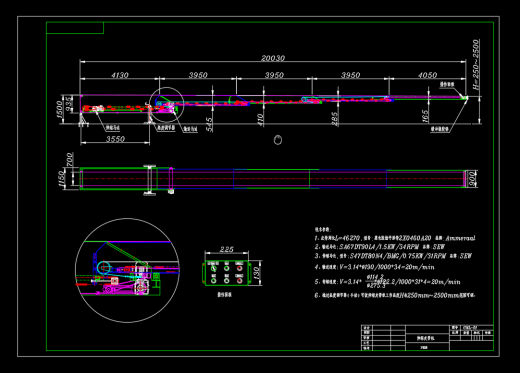Pick the 4050 segment dimension text
This screenshot has height=373, width=520.
427,75
